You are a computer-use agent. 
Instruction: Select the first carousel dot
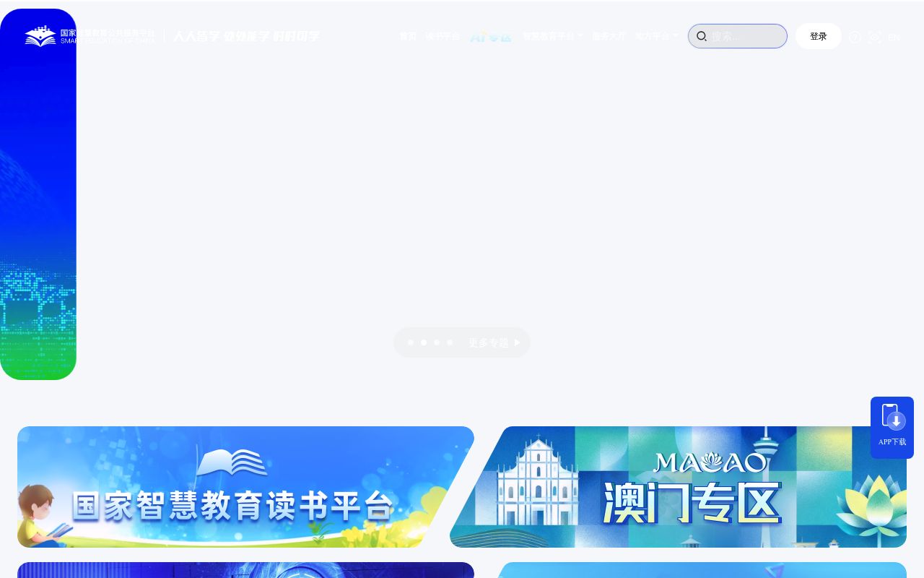[x=411, y=342]
